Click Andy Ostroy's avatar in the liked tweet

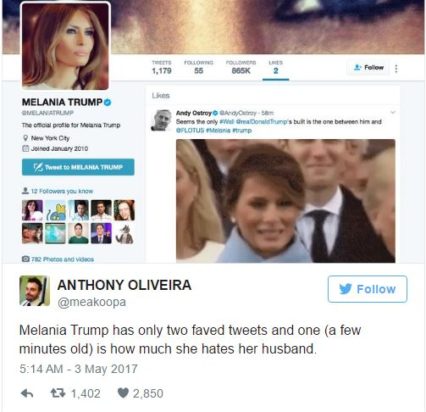click(161, 120)
